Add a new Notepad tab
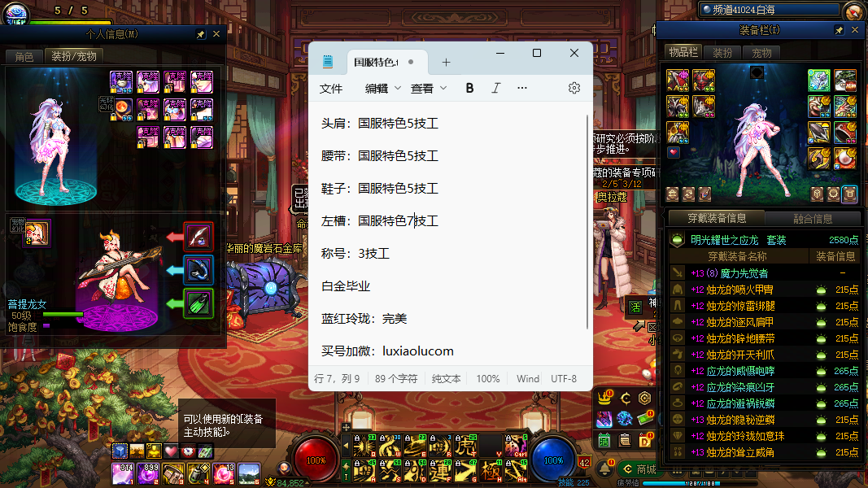 pos(446,62)
